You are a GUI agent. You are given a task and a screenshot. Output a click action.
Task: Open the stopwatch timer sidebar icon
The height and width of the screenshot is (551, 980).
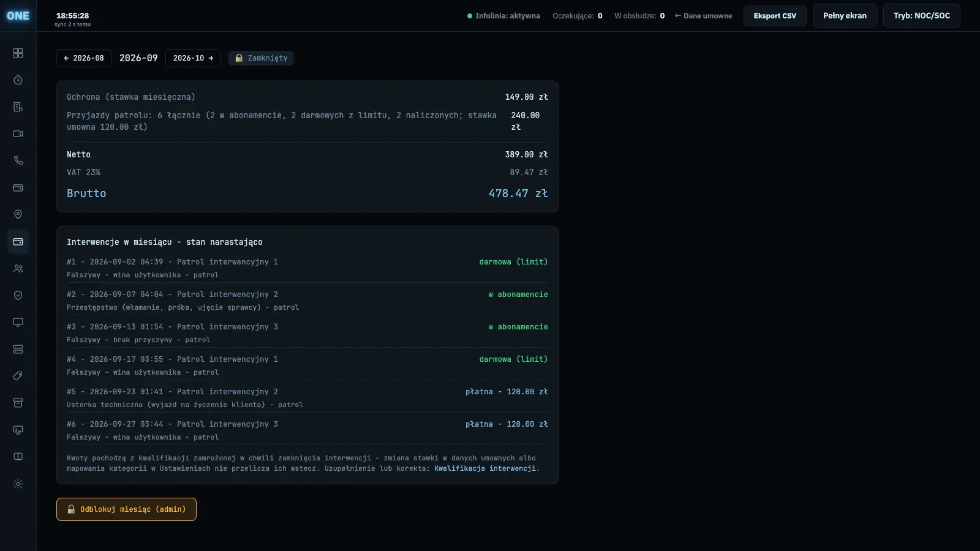point(18,80)
